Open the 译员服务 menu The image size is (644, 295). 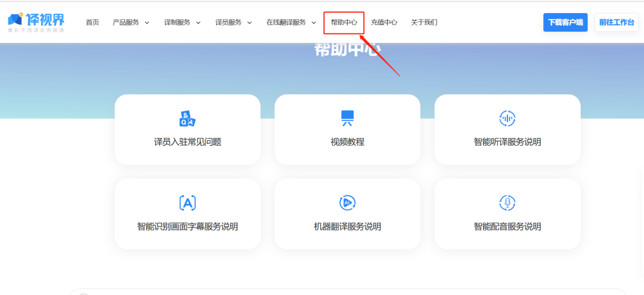(228, 22)
